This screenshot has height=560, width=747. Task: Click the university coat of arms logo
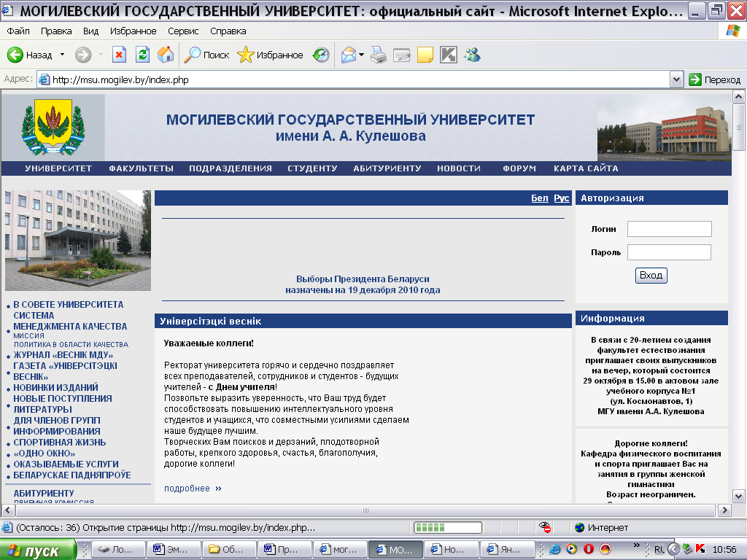pos(53,127)
